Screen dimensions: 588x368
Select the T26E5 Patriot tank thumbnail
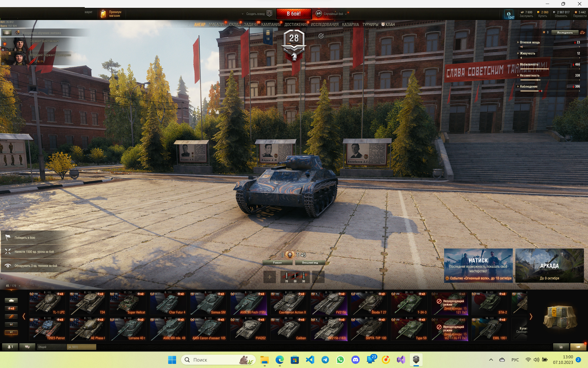coord(47,329)
